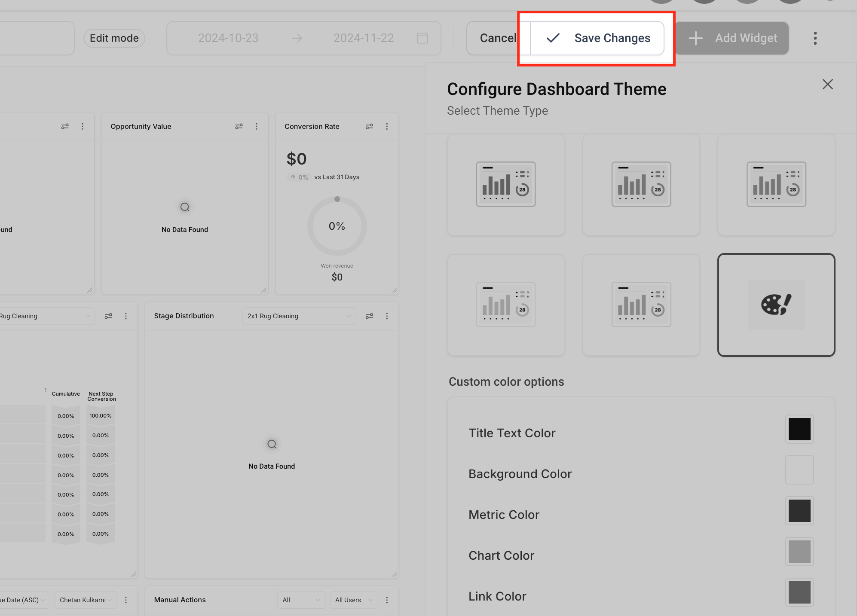The width and height of the screenshot is (857, 616).
Task: Pick the Chart Color swatch
Action: [x=799, y=552]
